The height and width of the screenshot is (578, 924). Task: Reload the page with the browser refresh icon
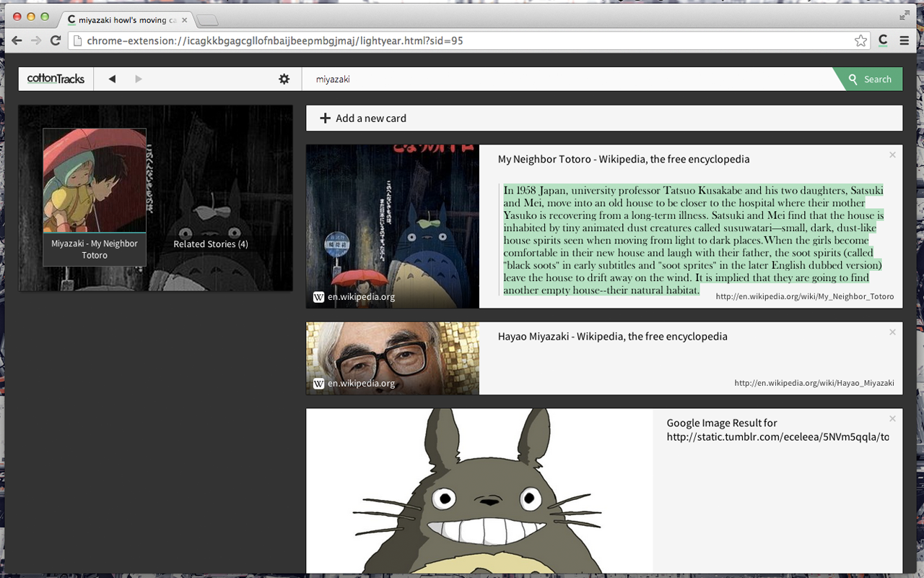tap(55, 40)
